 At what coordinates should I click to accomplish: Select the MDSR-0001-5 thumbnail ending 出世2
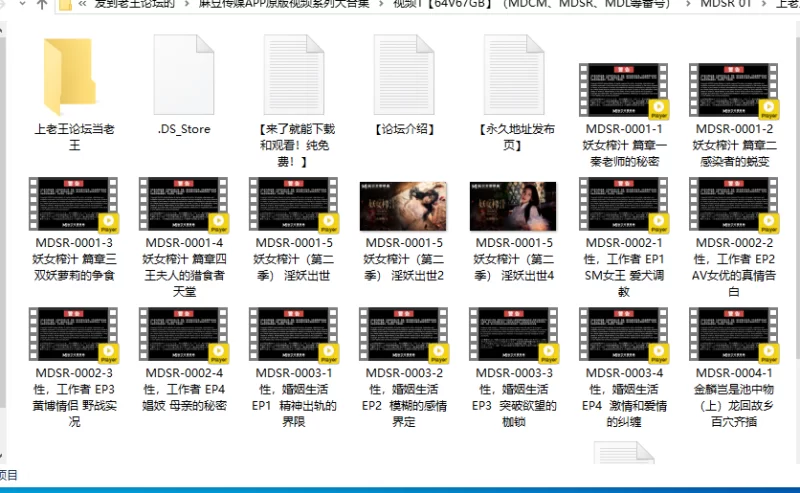coord(404,206)
